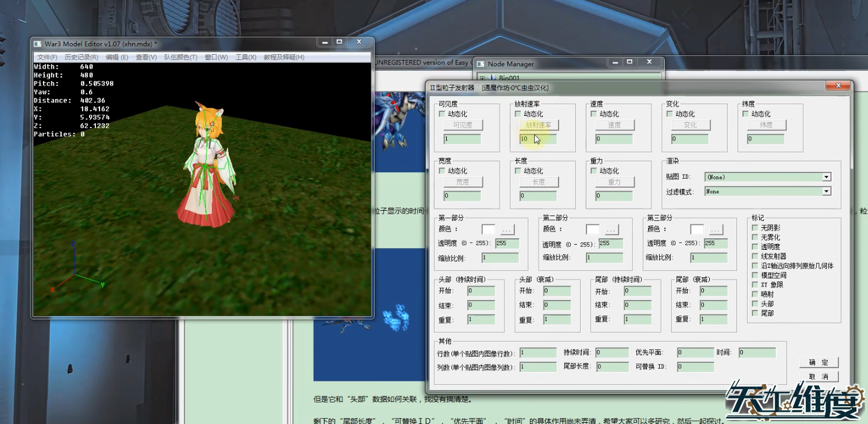Click the Node Manager window icon

(x=481, y=64)
